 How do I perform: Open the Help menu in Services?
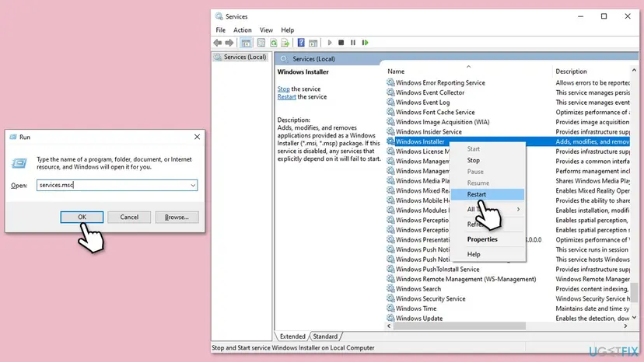coord(288,30)
